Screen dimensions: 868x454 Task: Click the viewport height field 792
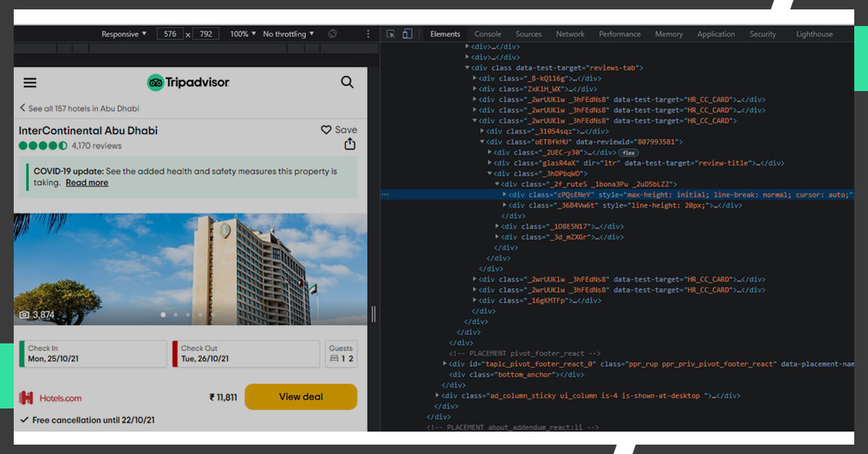(206, 34)
